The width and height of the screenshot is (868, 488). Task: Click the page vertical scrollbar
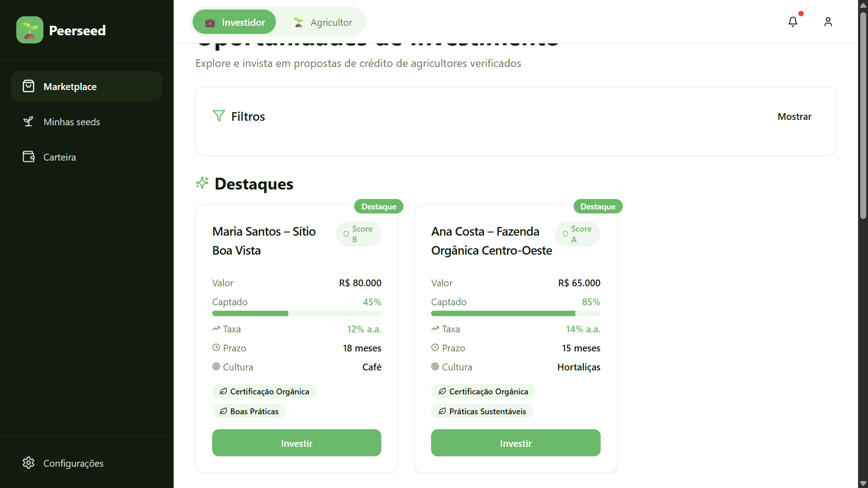[x=863, y=136]
